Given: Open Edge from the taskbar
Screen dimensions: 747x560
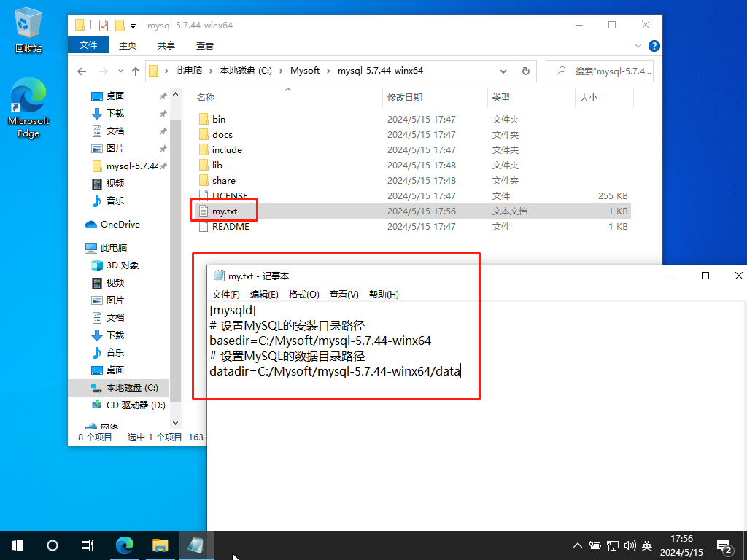Looking at the screenshot, I should coord(125,545).
